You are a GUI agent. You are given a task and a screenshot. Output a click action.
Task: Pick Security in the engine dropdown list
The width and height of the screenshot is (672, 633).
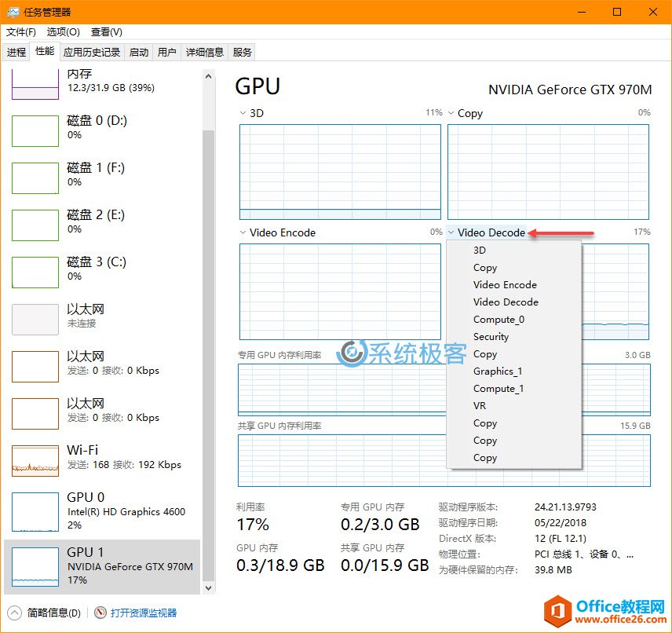pos(491,337)
